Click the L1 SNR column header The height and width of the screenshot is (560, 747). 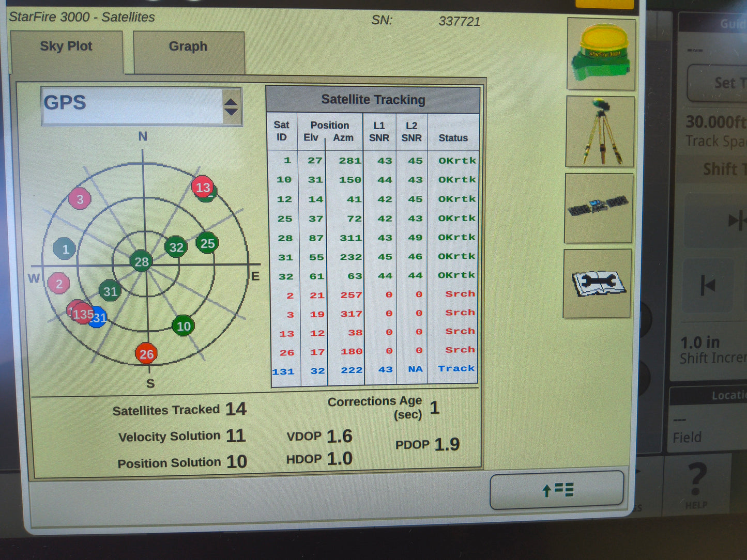coord(379,132)
